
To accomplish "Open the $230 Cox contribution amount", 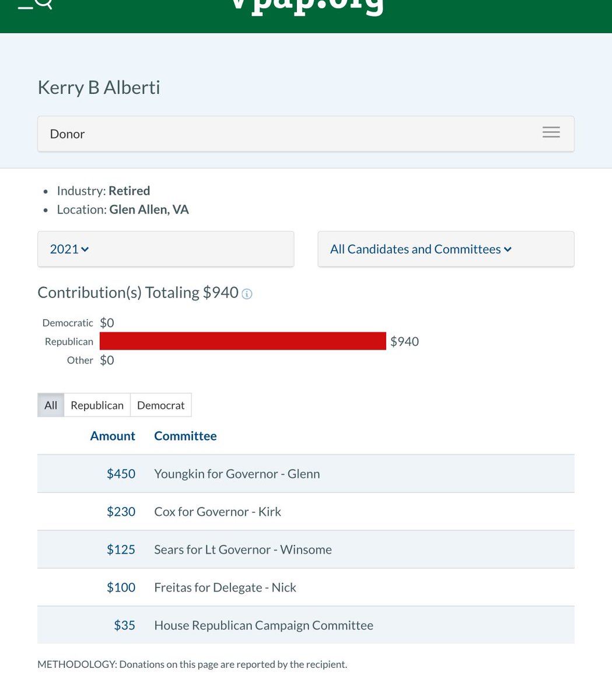I will point(121,512).
